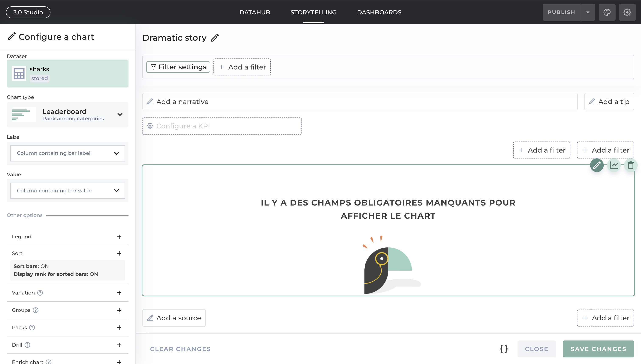Switch to the DASHBOARDS tab
Image resolution: width=641 pixels, height=364 pixels.
tap(379, 12)
